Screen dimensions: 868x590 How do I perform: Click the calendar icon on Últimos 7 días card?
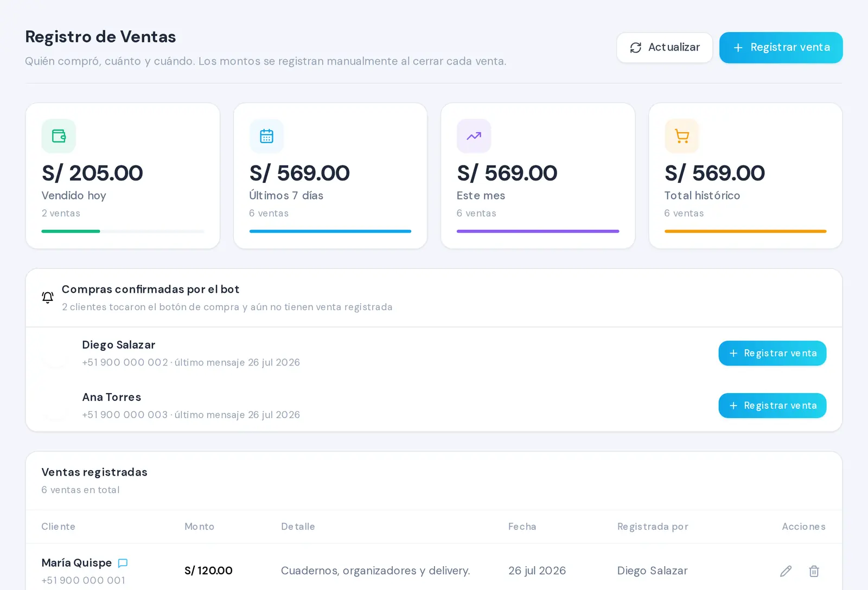[266, 136]
